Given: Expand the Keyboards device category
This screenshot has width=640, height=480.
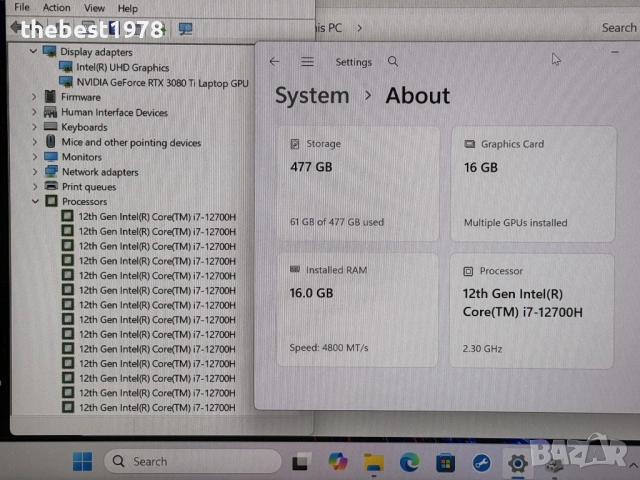Looking at the screenshot, I should tap(34, 127).
